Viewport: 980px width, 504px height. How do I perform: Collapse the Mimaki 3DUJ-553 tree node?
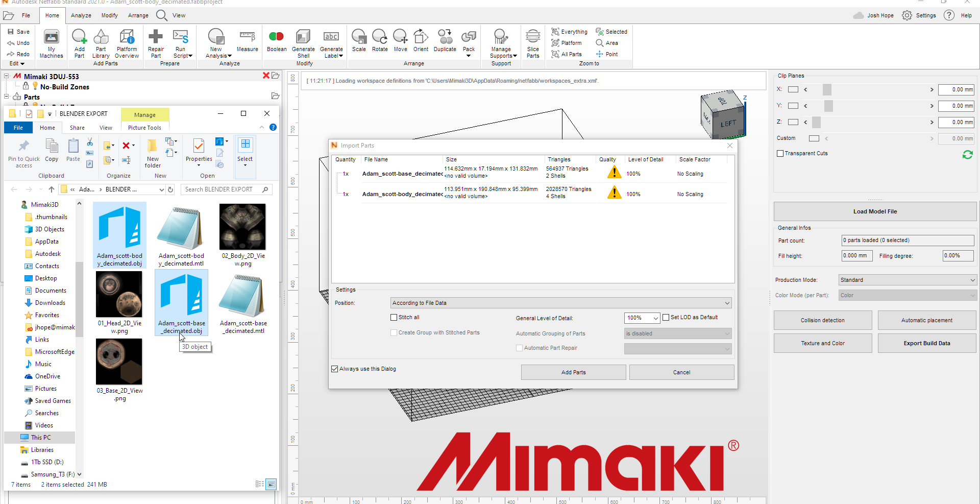click(x=7, y=76)
